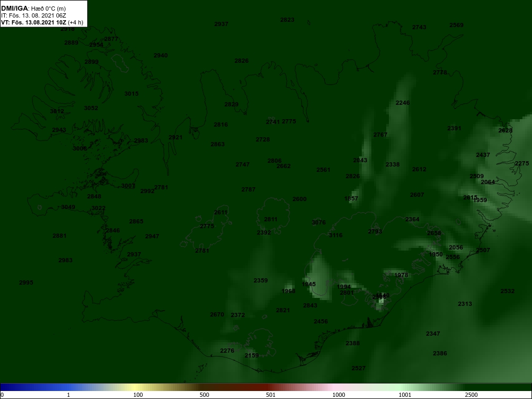Viewport: 532px width, 399px height.
Task: Select the value 2611
Action: point(221,212)
